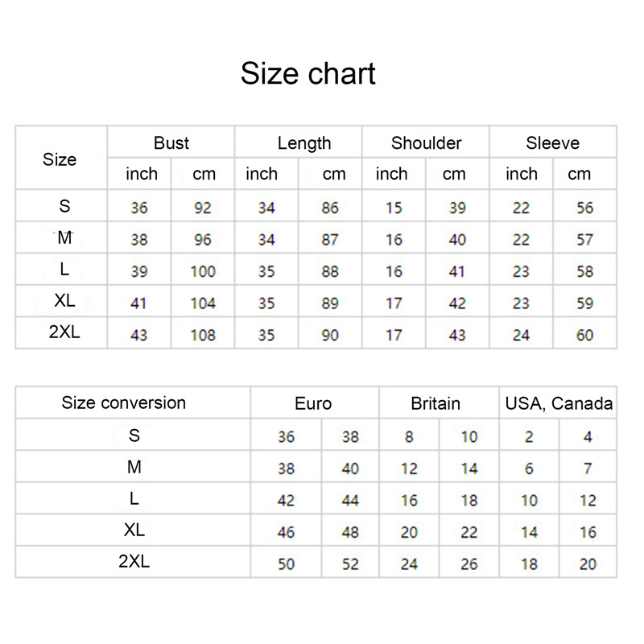Select the Bust column header

pos(171,143)
